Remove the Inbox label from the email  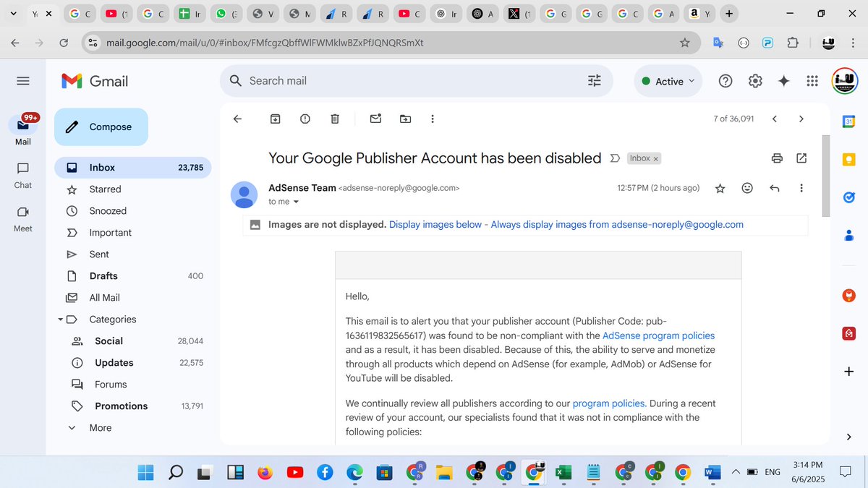tap(656, 158)
